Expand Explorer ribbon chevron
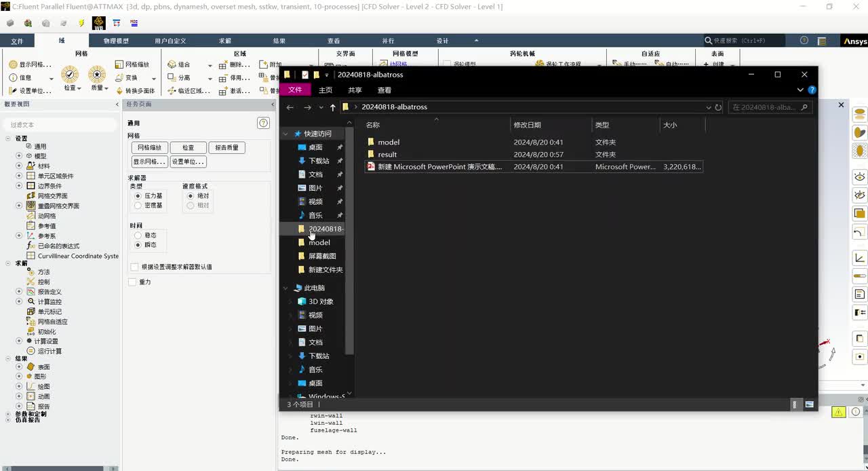Screen dimensions: 868x471 (800, 90)
